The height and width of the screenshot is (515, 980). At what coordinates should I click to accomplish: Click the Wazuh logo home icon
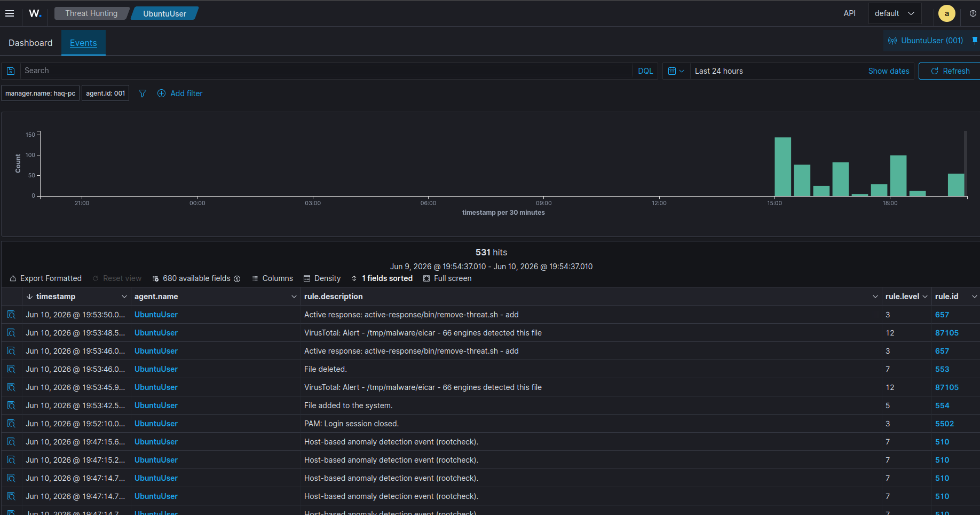(x=35, y=13)
